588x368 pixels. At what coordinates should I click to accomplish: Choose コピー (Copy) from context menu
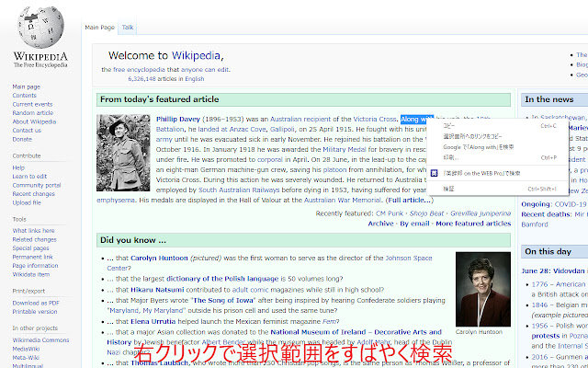[449, 125]
